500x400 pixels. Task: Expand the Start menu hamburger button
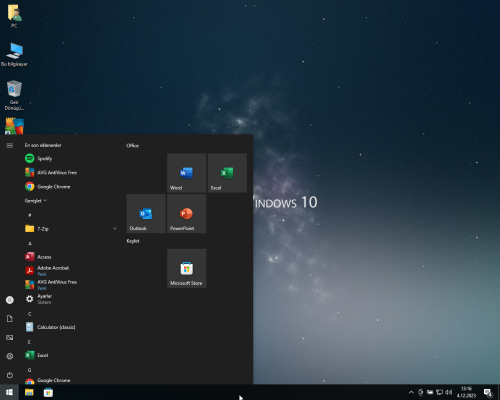[x=10, y=145]
